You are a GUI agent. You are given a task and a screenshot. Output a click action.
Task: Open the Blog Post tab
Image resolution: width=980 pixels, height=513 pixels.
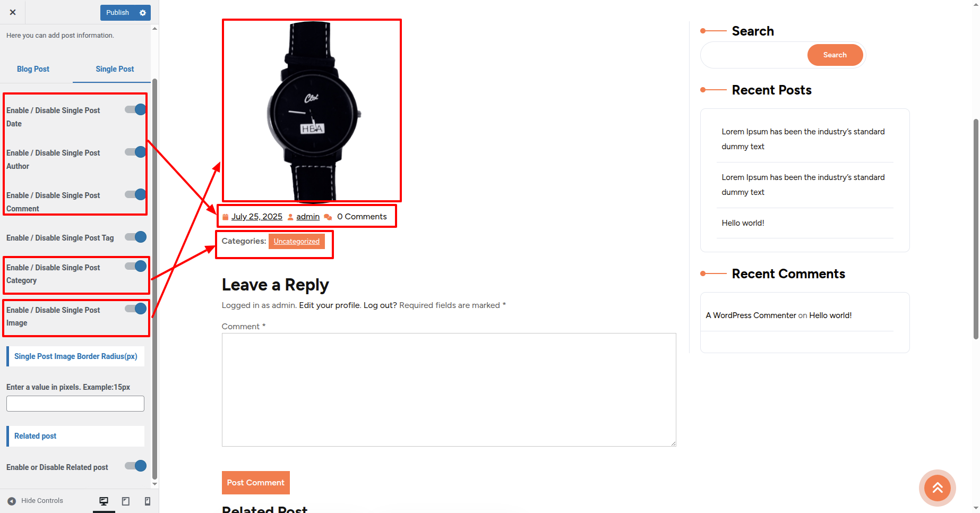coord(33,69)
